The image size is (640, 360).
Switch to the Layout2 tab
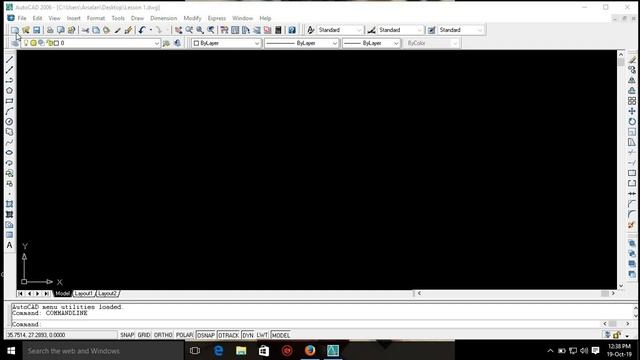click(x=107, y=293)
